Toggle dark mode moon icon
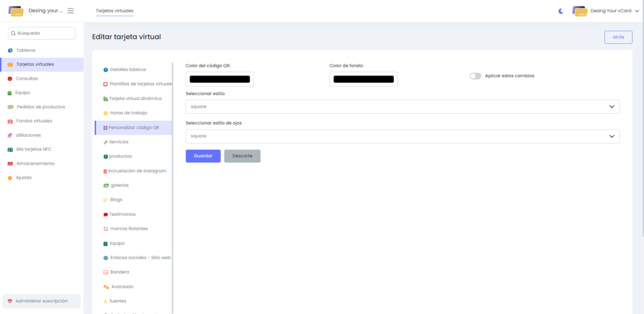This screenshot has height=314, width=644. point(561,11)
